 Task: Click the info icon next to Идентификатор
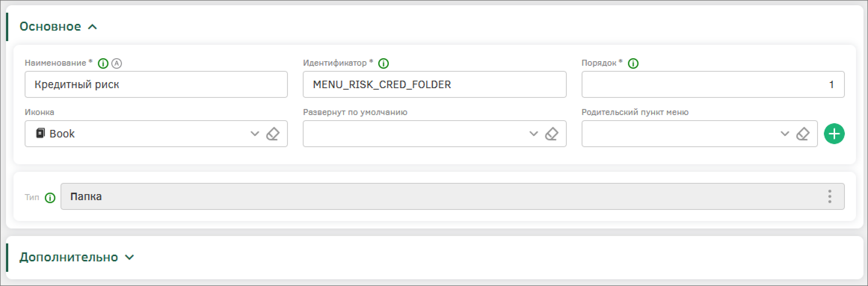(x=384, y=63)
